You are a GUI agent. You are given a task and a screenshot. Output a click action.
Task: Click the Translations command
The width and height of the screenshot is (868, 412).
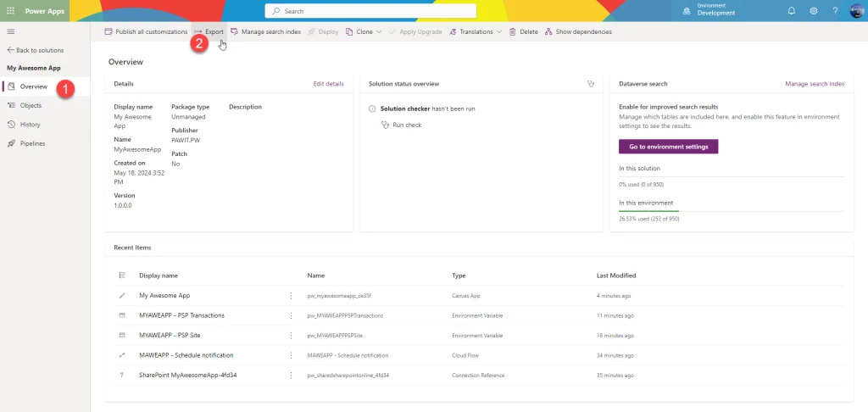click(470, 32)
